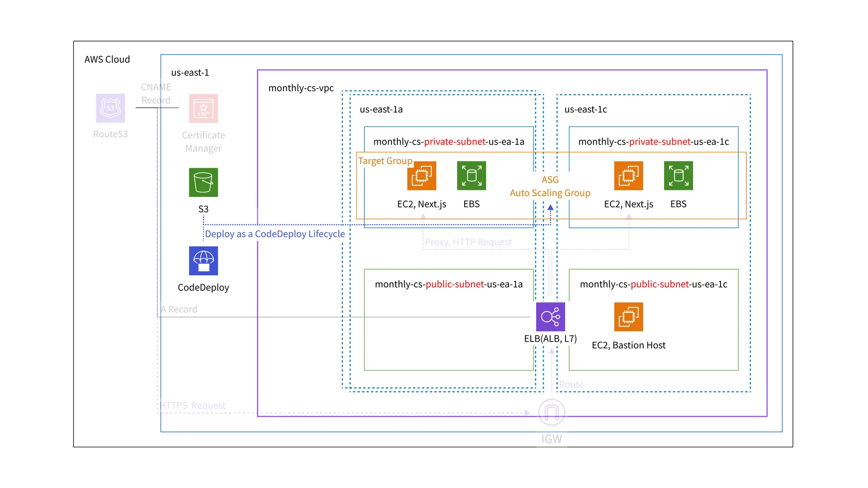The image size is (868, 488).
Task: Click the EBS icon in us-east-1a subnet
Action: coord(472,176)
